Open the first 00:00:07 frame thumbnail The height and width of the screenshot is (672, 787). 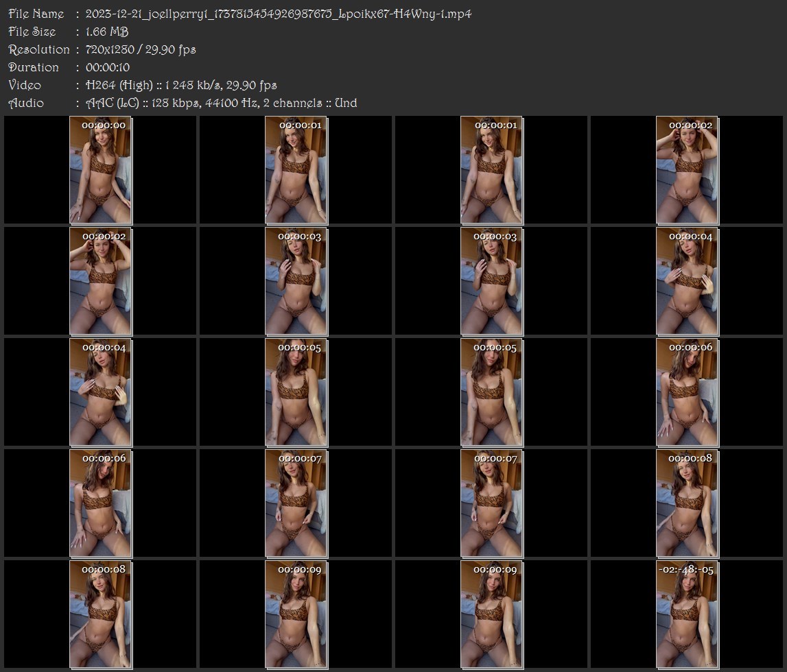[x=296, y=503]
